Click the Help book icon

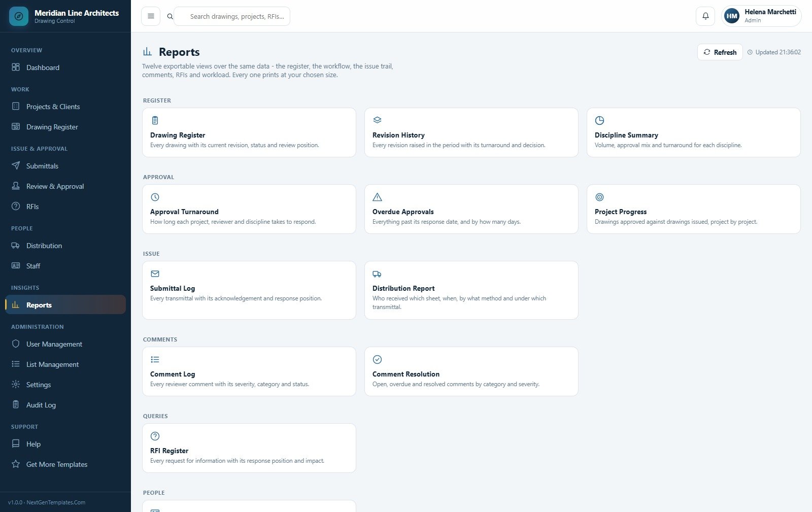[x=16, y=443]
